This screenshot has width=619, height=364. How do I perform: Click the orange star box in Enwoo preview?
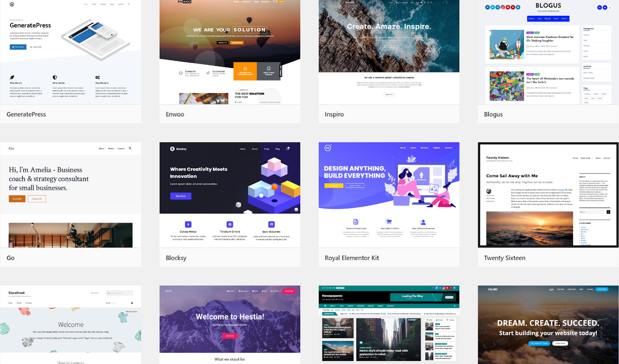tap(245, 71)
